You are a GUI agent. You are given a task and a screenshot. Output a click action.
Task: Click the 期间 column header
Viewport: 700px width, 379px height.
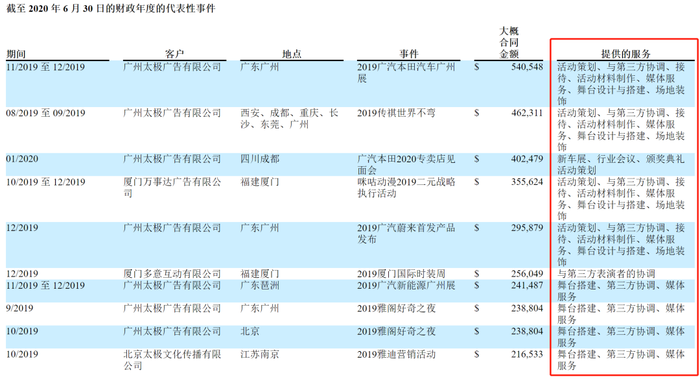click(16, 54)
